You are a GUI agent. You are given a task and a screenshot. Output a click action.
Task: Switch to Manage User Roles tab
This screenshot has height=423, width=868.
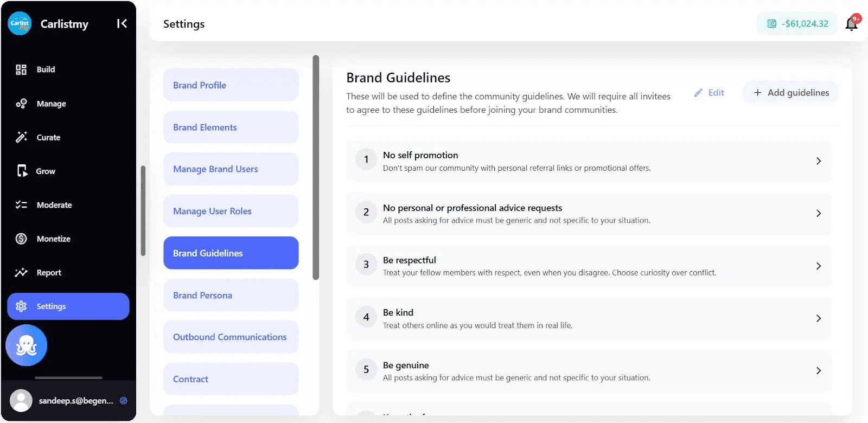[231, 211]
